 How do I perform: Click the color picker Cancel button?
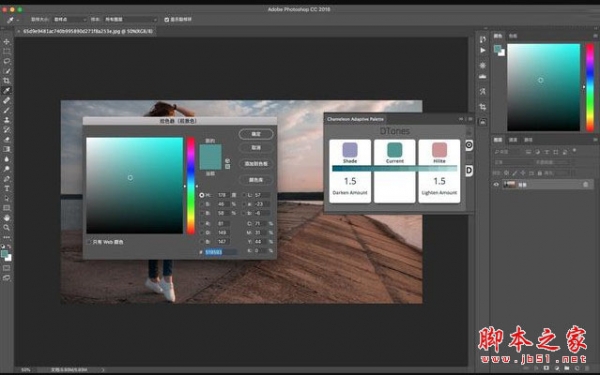(x=256, y=147)
